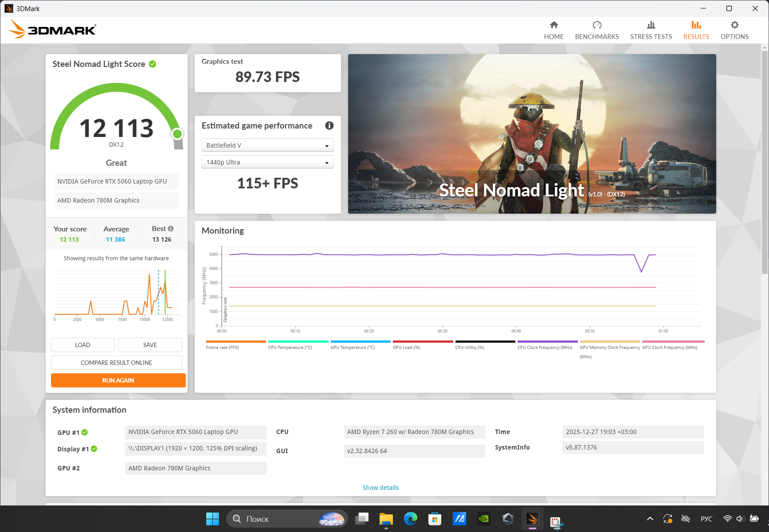Click the info icon next to Best score
The image size is (769, 532).
click(171, 229)
